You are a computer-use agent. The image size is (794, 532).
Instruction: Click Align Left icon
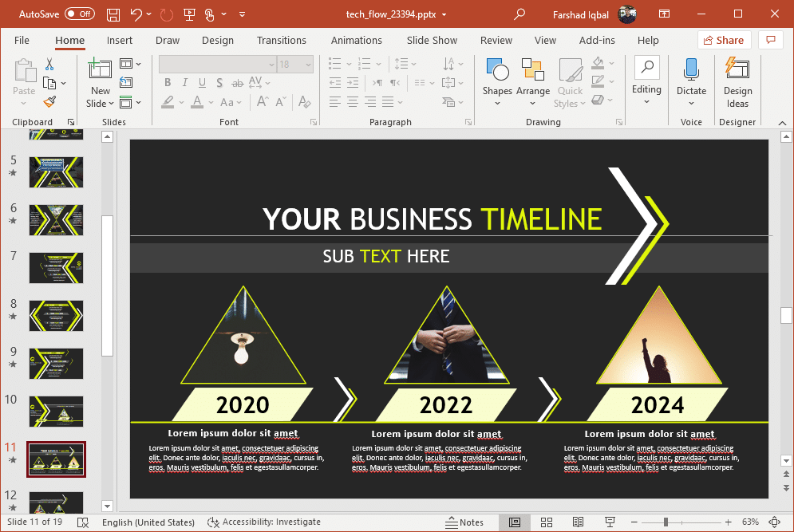334,102
